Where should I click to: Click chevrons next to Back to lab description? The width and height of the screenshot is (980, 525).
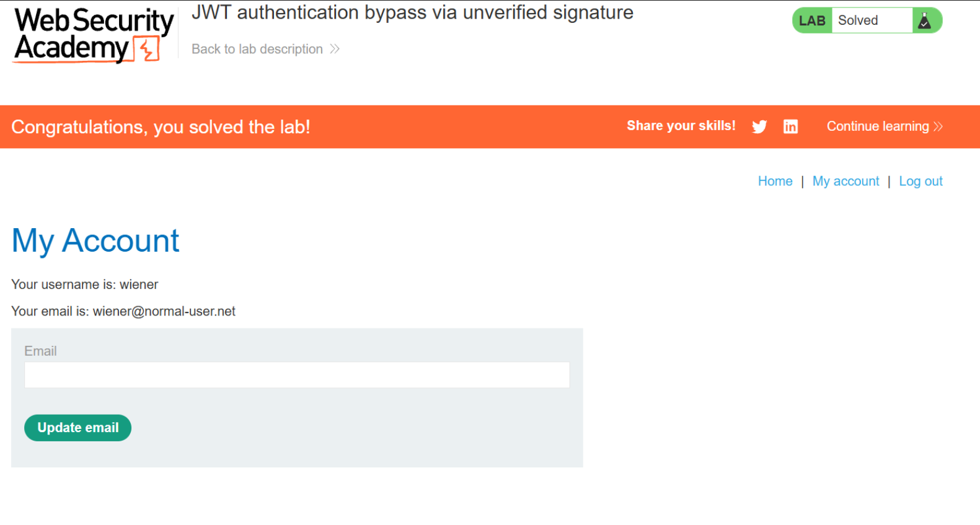[x=335, y=49]
